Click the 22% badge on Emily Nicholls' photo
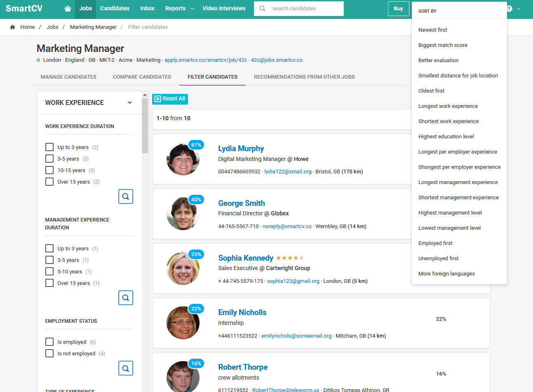This screenshot has height=392, width=533. [x=196, y=309]
